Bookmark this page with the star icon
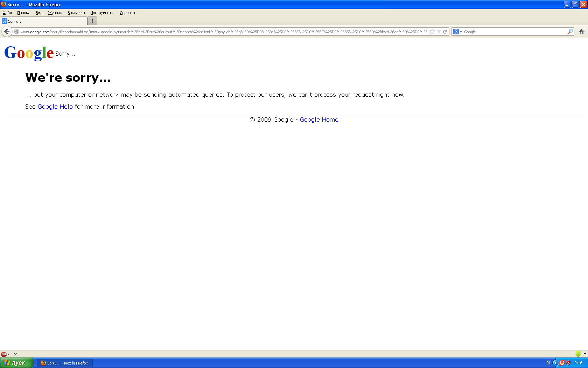This screenshot has height=368, width=588. [432, 32]
